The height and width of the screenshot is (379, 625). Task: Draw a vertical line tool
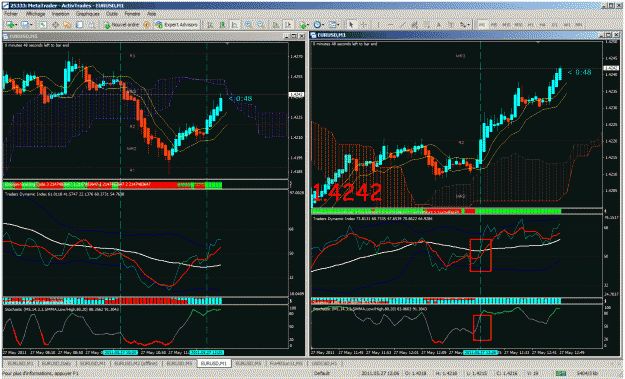tap(378, 25)
